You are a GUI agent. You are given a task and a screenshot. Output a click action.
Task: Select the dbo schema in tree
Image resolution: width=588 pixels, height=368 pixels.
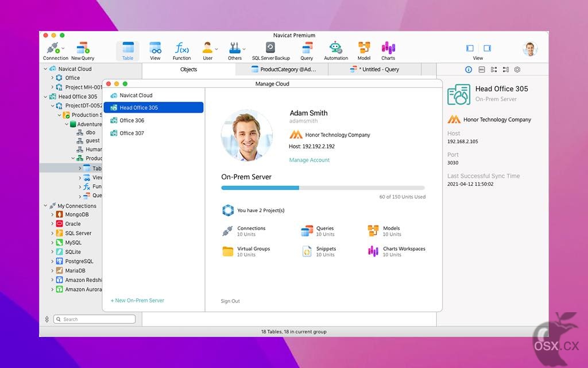pyautogui.click(x=90, y=133)
